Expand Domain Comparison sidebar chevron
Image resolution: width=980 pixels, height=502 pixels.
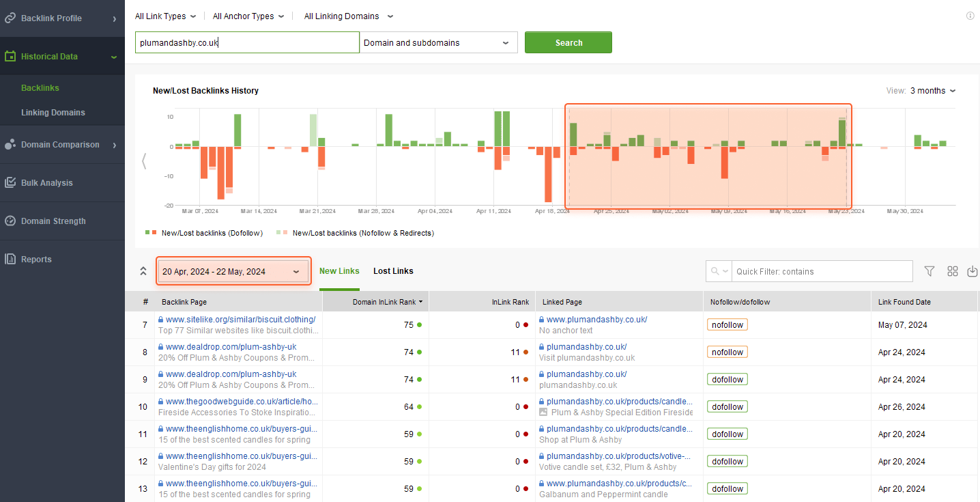[115, 145]
